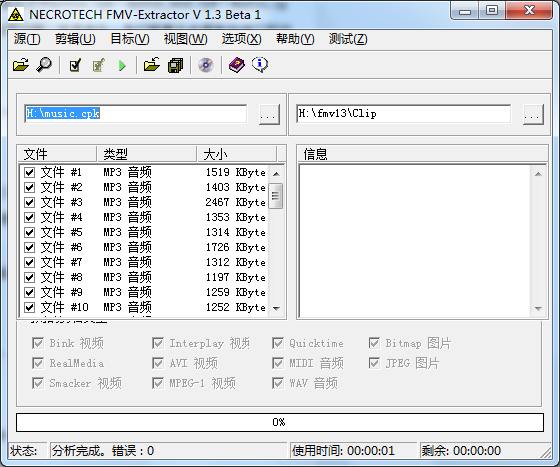The width and height of the screenshot is (560, 467).
Task: Select the 1519 KByte size entry
Action: pos(235,172)
